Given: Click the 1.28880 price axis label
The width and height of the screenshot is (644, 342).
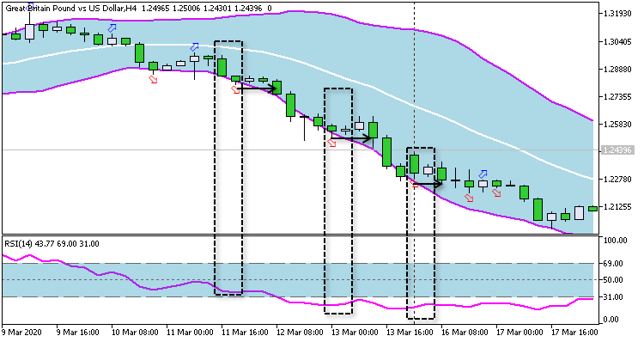Looking at the screenshot, I should pos(617,69).
